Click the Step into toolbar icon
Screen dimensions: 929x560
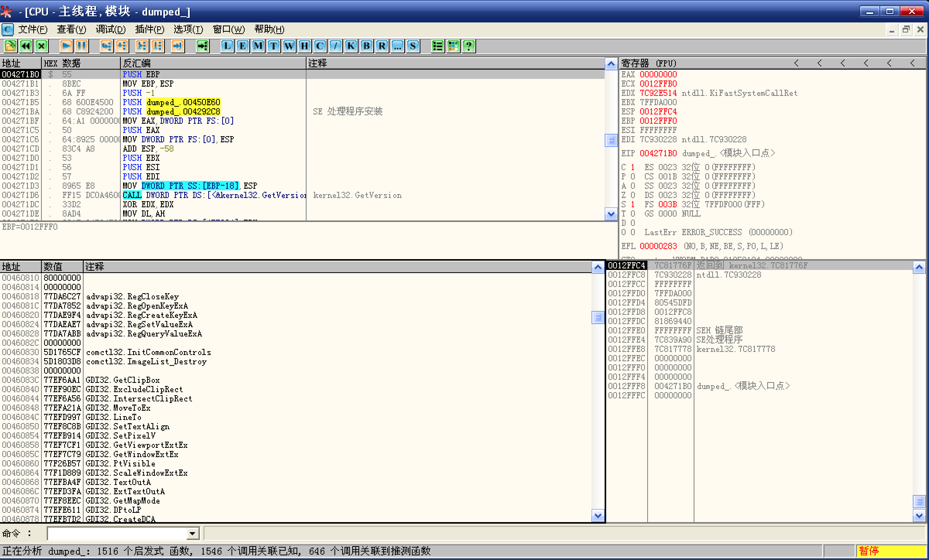pyautogui.click(x=106, y=46)
